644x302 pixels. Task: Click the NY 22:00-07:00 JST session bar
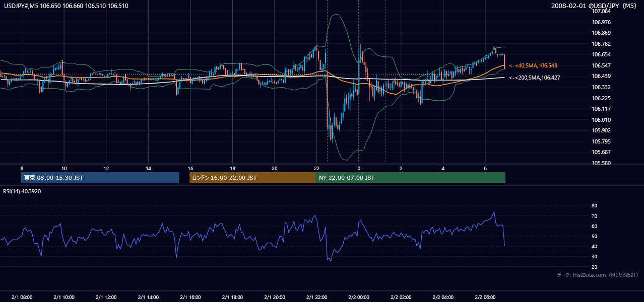pos(411,178)
